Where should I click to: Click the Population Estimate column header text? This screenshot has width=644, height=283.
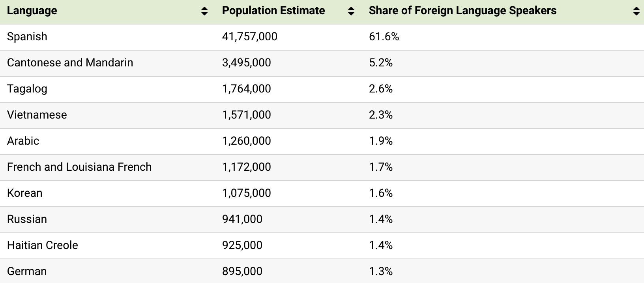(273, 11)
